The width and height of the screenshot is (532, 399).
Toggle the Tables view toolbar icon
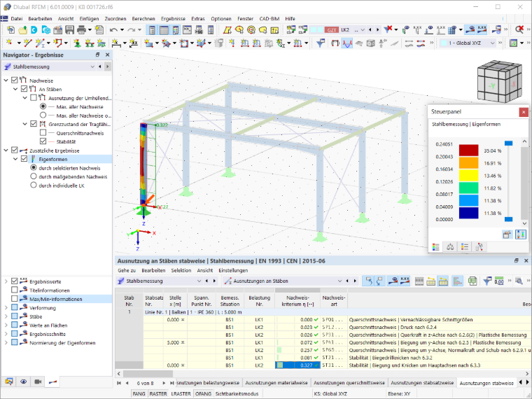164,30
